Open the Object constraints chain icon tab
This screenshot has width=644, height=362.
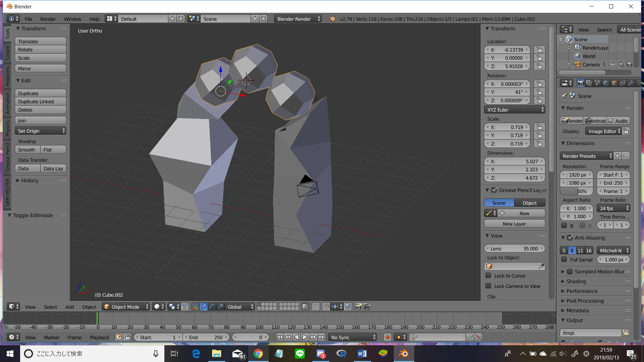[x=623, y=83]
